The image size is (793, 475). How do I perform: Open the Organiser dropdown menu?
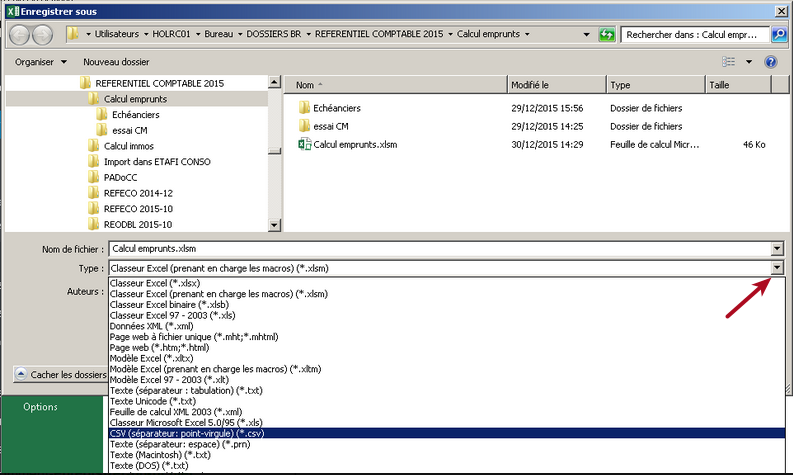[41, 62]
